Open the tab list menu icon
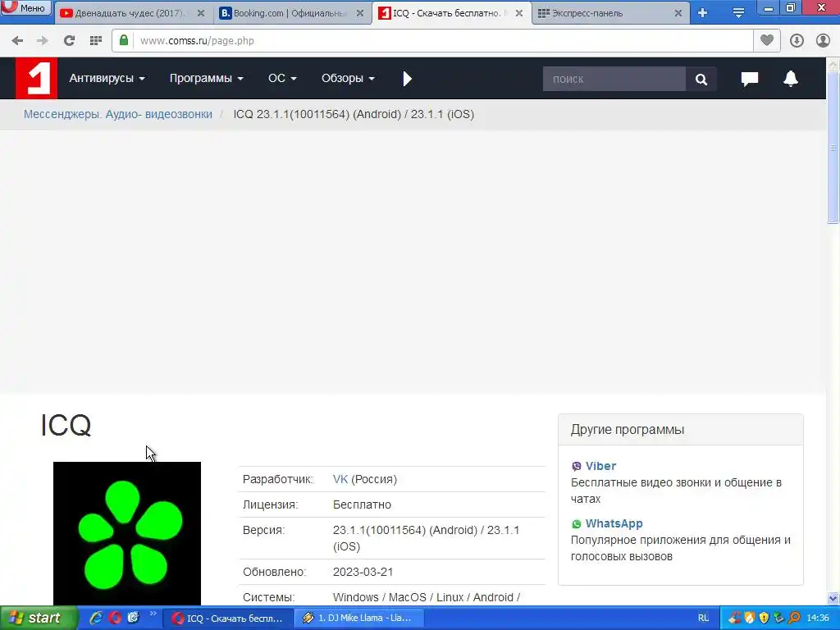840x630 pixels. [738, 13]
